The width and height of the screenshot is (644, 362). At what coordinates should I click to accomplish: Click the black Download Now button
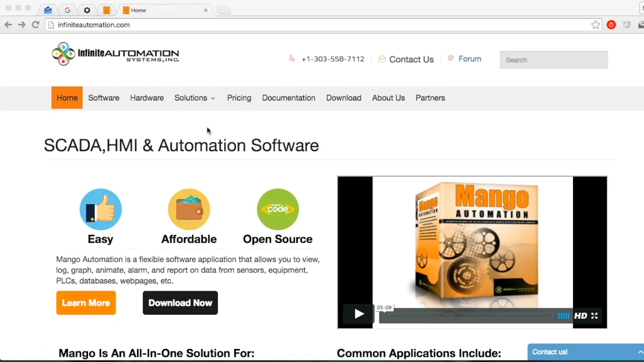click(x=180, y=303)
